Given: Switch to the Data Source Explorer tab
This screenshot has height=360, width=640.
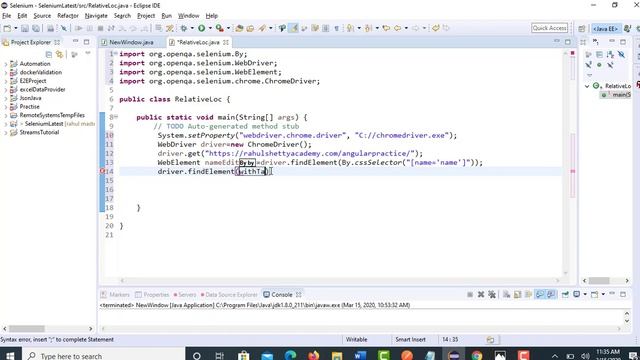Looking at the screenshot, I should click(x=229, y=294).
